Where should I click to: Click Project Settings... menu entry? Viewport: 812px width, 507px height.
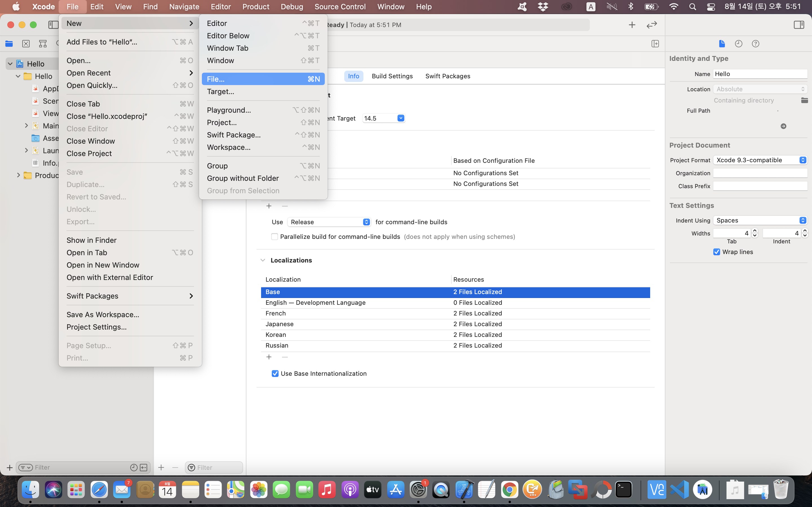[x=96, y=327]
